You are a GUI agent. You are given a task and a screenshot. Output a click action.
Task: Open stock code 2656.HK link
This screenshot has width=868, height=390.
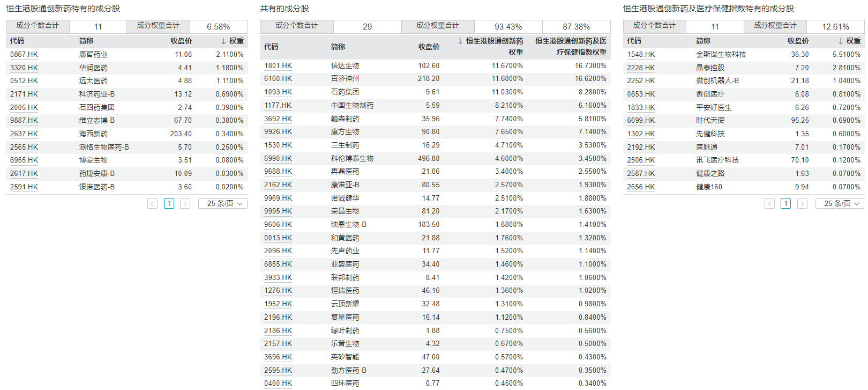641,187
